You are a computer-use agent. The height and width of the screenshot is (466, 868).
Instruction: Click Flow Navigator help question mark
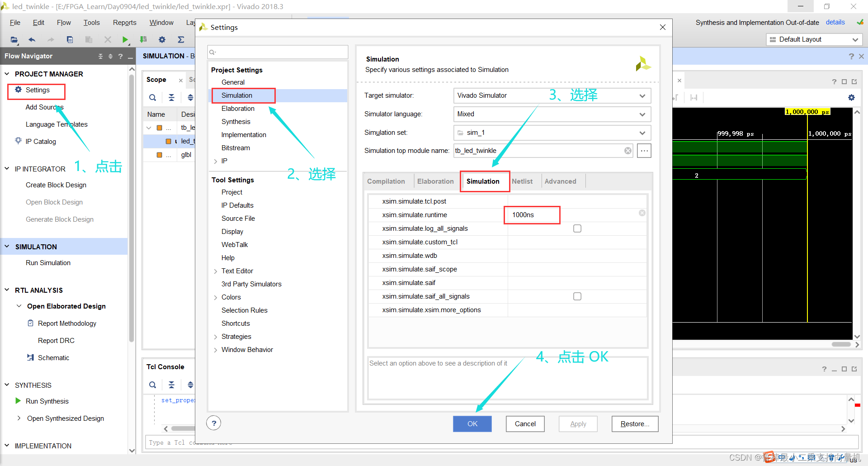pyautogui.click(x=120, y=56)
